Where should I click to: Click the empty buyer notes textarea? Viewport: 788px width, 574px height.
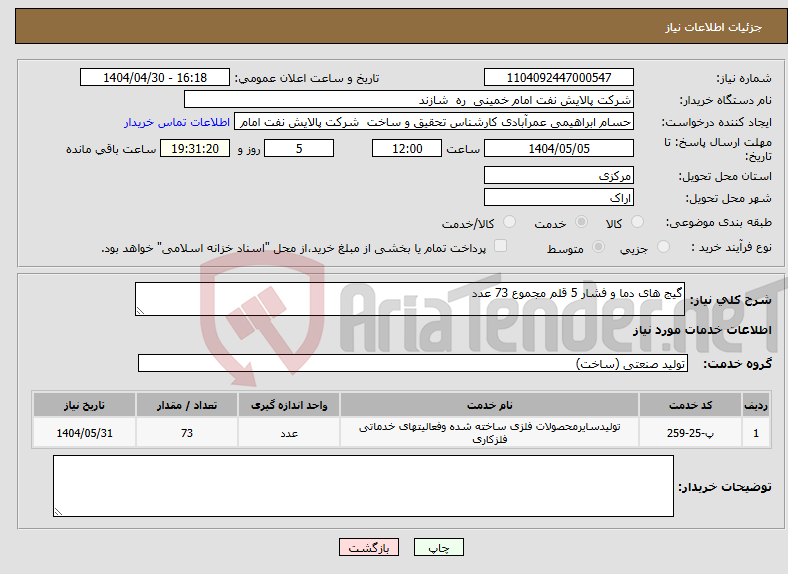[x=363, y=486]
